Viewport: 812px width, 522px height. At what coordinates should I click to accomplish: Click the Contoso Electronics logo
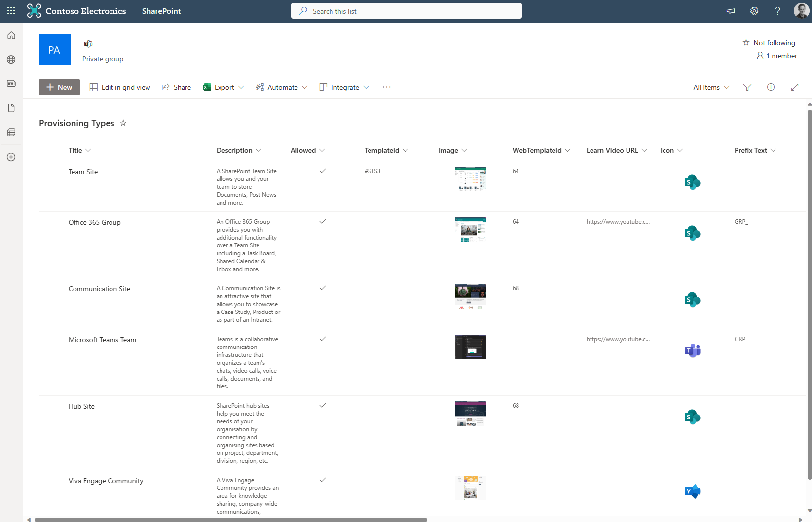point(76,11)
